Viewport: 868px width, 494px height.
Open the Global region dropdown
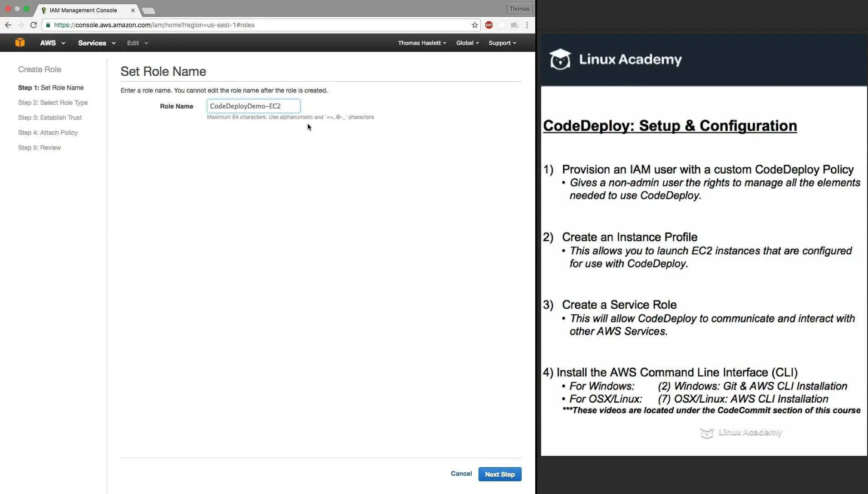click(x=467, y=43)
